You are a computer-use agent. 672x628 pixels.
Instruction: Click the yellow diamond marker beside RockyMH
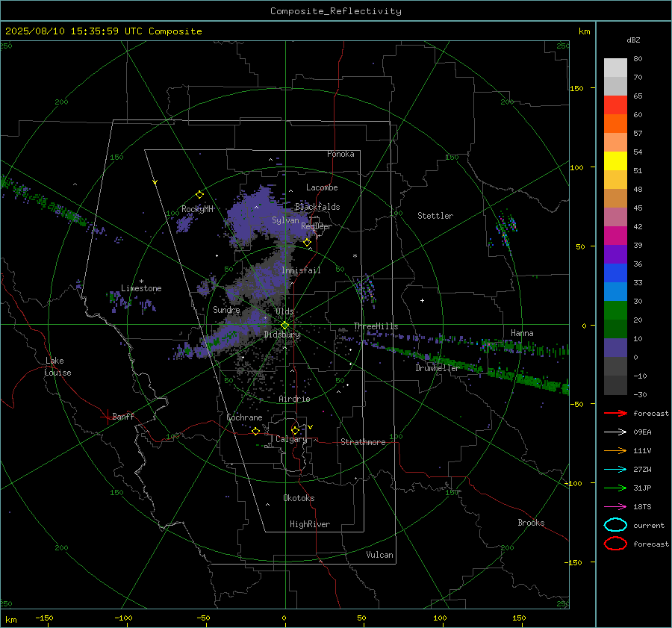pos(199,195)
